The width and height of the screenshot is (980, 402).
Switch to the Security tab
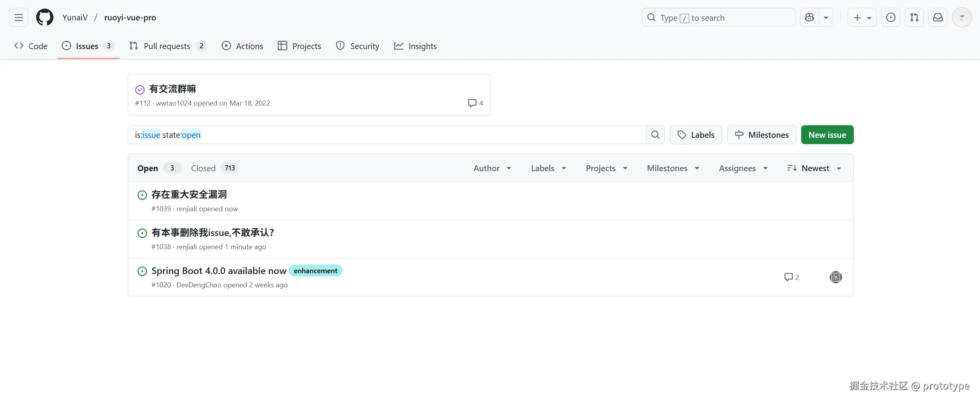(x=358, y=46)
